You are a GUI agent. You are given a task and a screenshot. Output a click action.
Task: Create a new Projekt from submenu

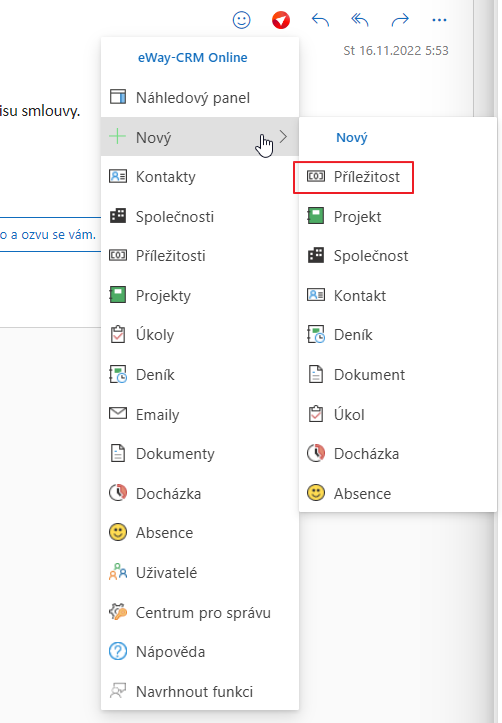pos(344,216)
